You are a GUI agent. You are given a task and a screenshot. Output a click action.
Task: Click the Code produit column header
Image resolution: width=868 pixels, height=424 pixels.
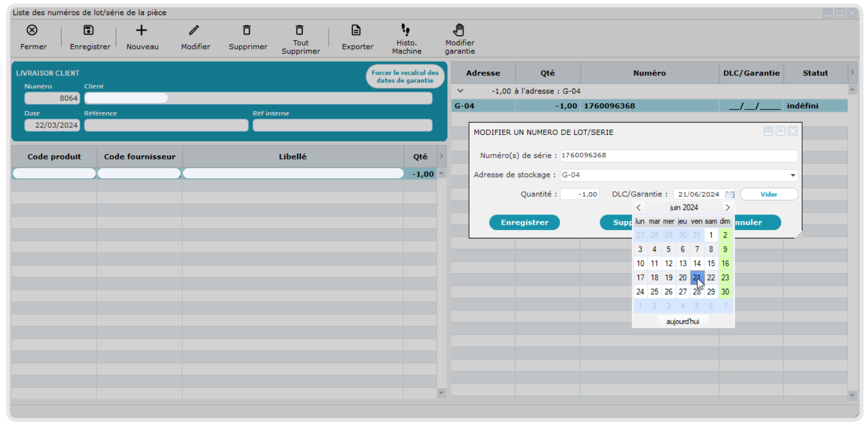54,157
